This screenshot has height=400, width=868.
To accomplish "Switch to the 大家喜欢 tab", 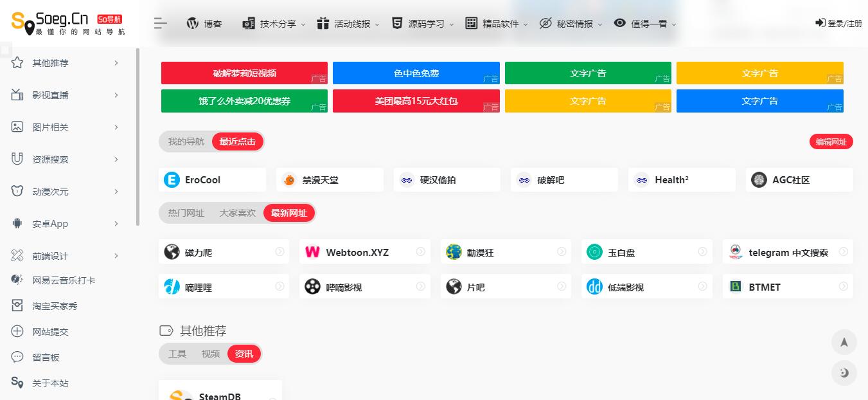I will click(238, 213).
